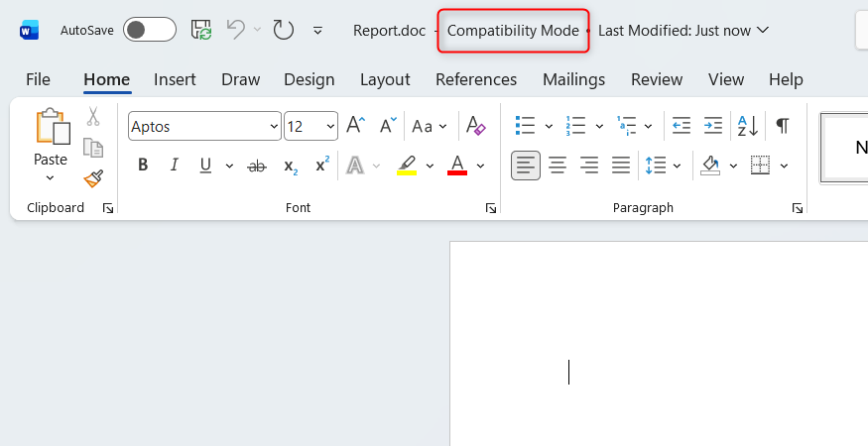Click the Sort A-Z icon
The width and height of the screenshot is (868, 446).
(x=748, y=126)
